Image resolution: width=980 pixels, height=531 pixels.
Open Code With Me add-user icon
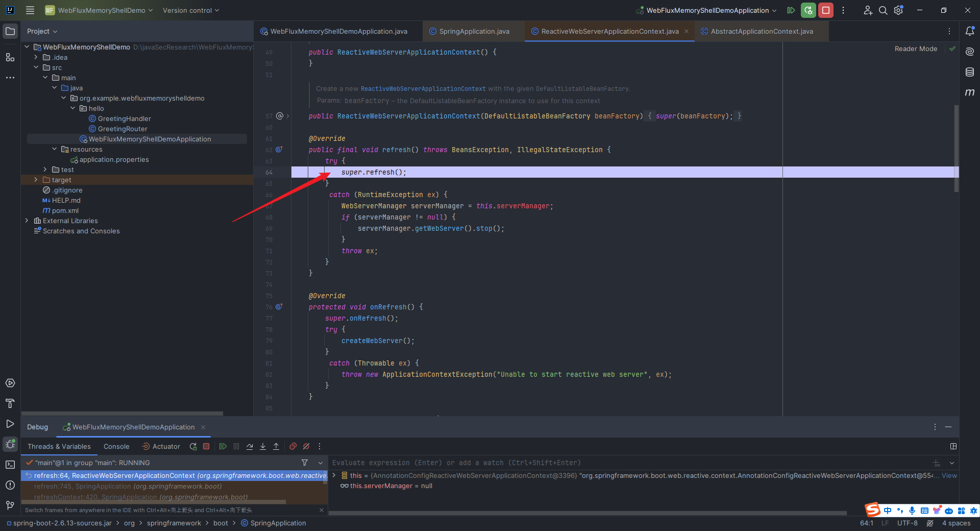[x=868, y=10]
